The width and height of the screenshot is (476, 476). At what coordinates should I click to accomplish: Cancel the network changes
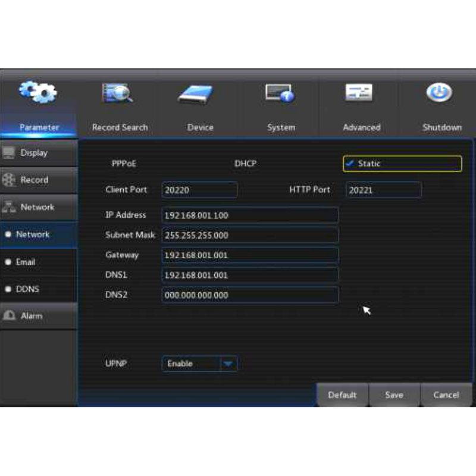click(446, 394)
